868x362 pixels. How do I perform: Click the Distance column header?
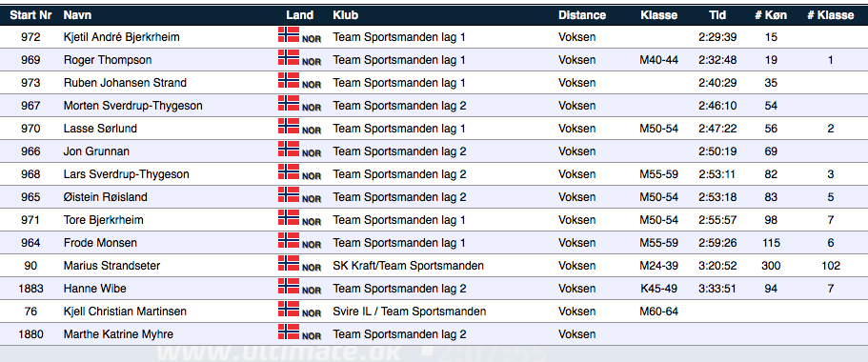tap(582, 15)
